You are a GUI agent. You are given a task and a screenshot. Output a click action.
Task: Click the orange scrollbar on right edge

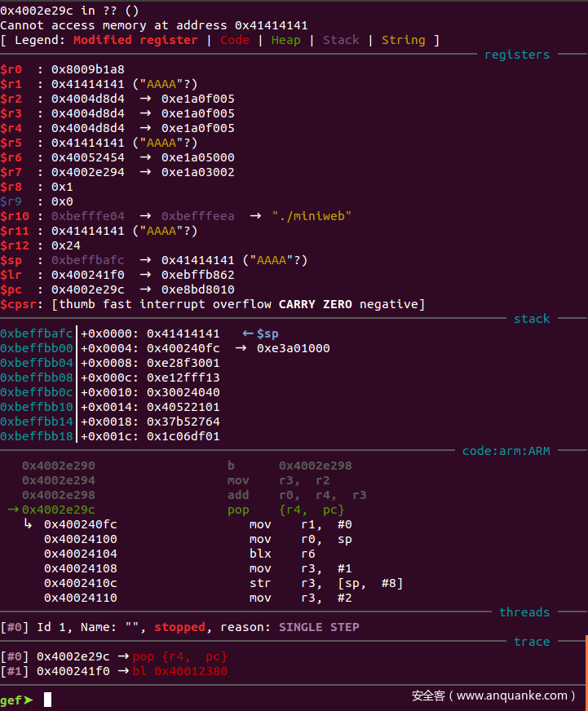click(x=585, y=662)
